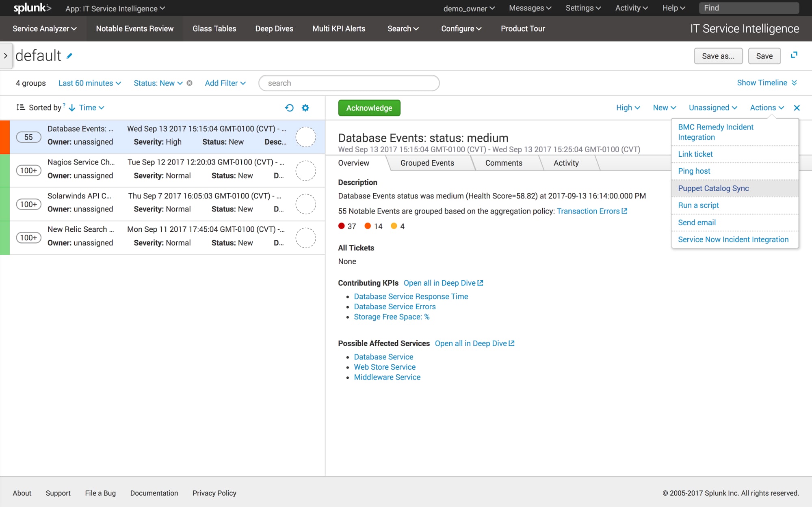Open Glass Tables
The height and width of the screenshot is (507, 812).
214,28
